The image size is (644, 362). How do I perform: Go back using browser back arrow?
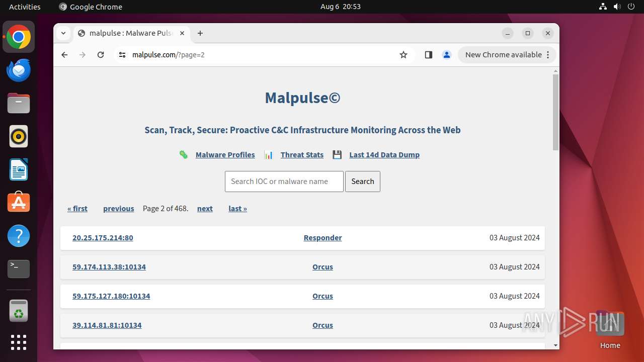point(64,55)
